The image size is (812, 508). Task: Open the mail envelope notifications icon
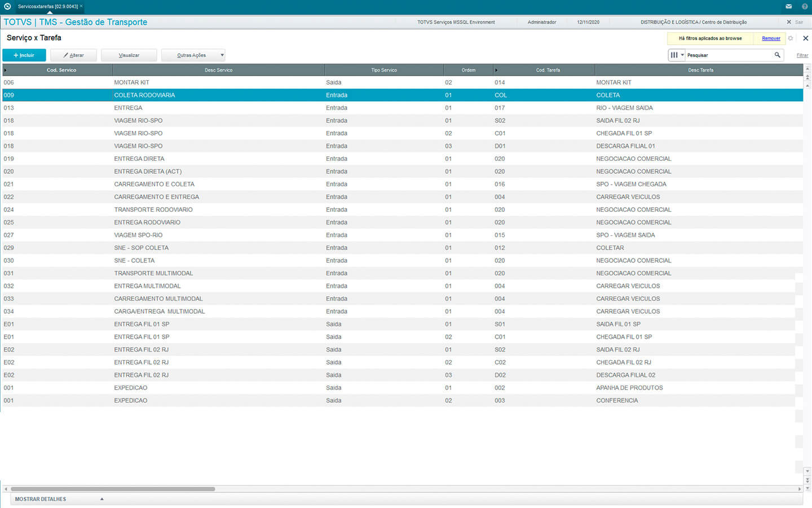point(788,6)
